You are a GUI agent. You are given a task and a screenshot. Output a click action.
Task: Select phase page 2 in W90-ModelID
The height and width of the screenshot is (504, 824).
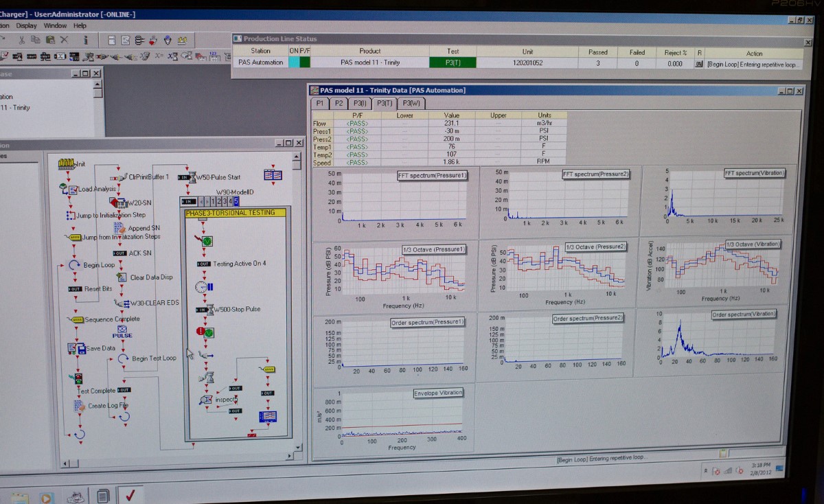pos(218,201)
